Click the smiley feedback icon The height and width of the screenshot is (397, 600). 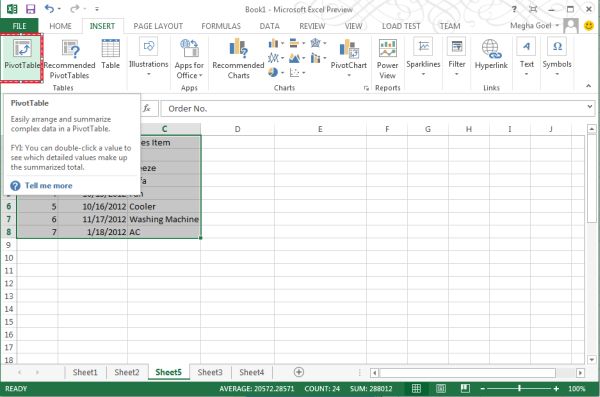pos(589,26)
